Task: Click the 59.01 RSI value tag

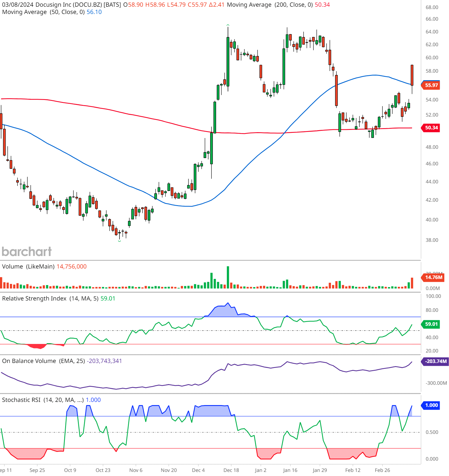Action: point(431,324)
